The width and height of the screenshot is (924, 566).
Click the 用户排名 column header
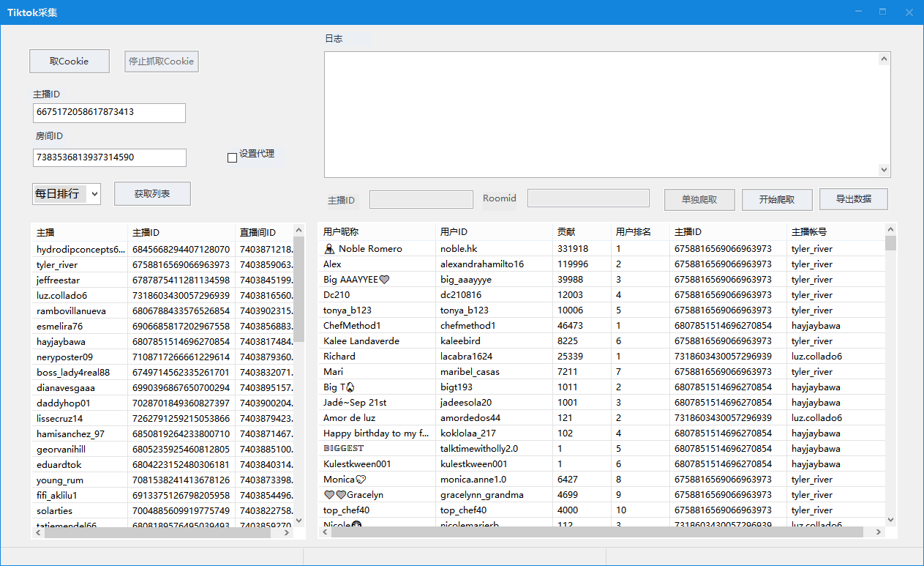coord(640,232)
